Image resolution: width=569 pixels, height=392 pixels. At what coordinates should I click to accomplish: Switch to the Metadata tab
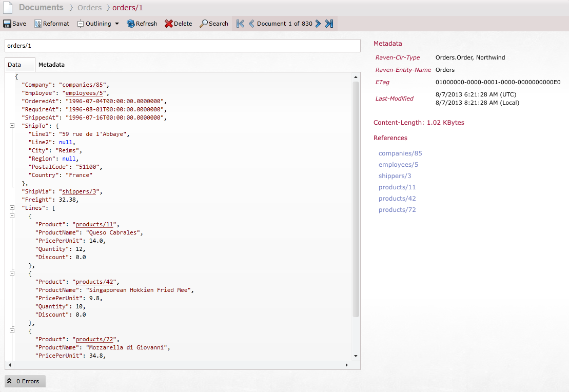click(x=51, y=65)
